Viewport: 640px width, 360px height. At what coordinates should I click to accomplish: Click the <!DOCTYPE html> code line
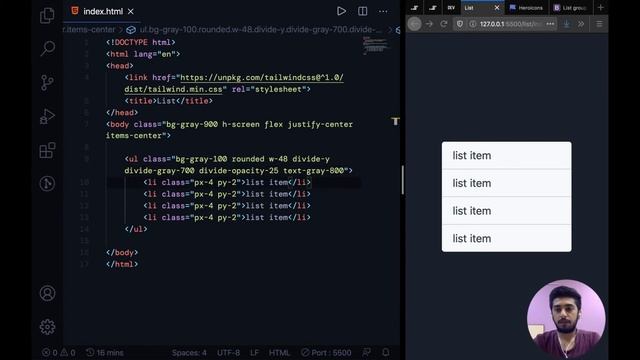click(x=140, y=42)
